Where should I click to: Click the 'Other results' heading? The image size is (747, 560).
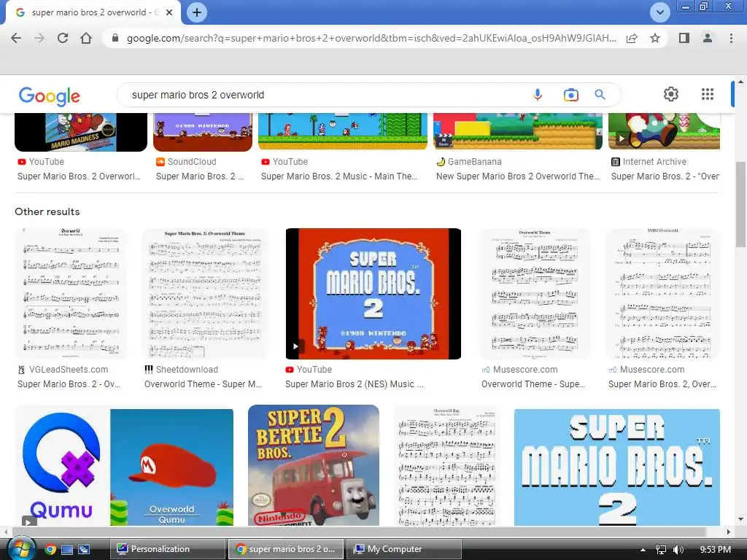[x=47, y=211]
